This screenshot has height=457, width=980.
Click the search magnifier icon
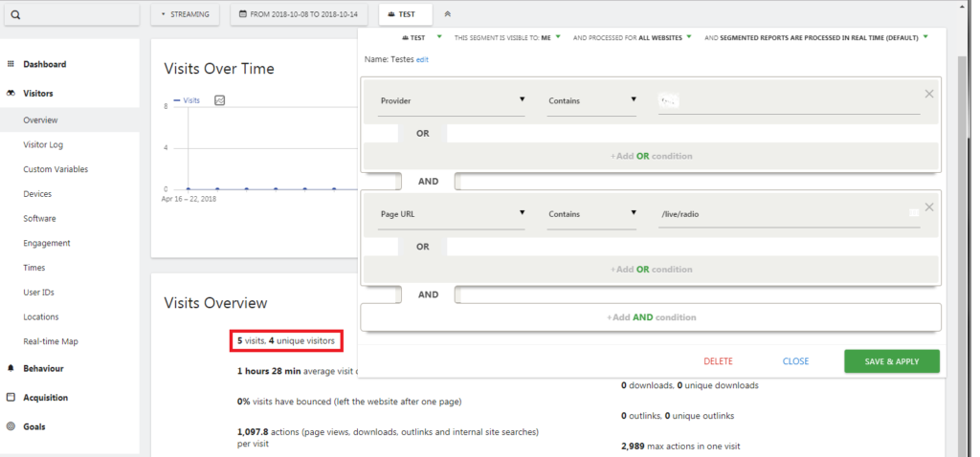[15, 15]
